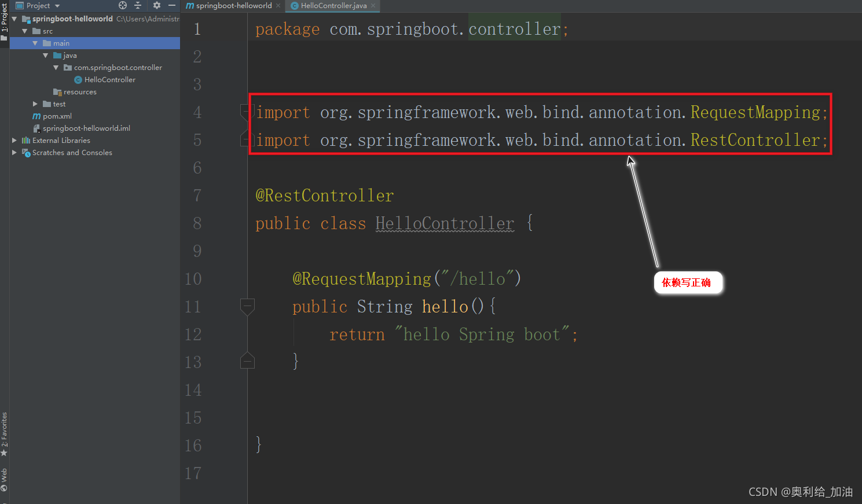862x504 pixels.
Task: Open Project panel settings gear
Action: click(157, 5)
